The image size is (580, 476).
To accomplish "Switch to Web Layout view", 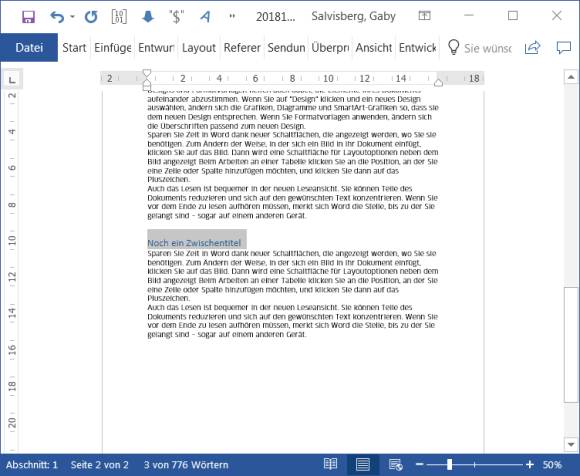I will coord(395,465).
